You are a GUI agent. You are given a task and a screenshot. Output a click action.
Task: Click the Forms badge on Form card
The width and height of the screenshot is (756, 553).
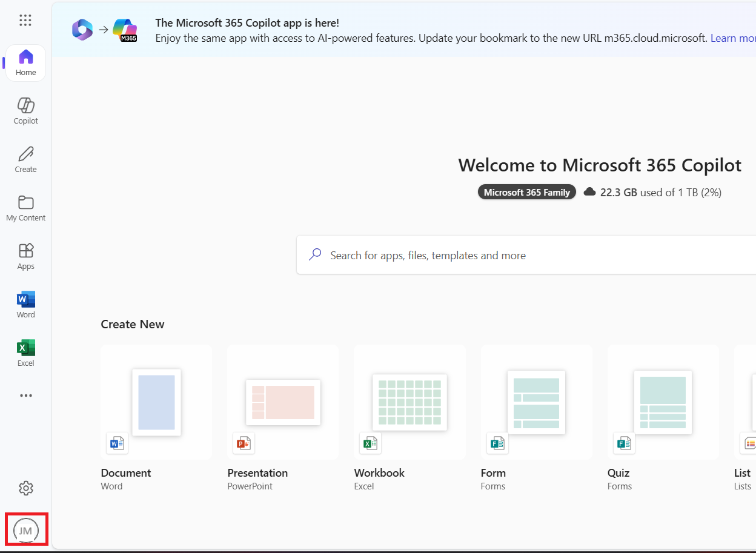click(497, 443)
